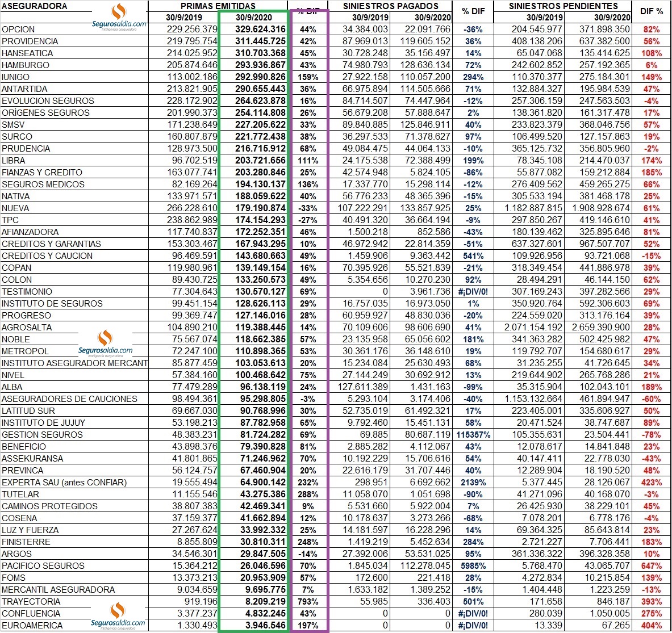The width and height of the screenshot is (672, 633).
Task: Click the PREVINCA insurer name
Action: pos(23,471)
